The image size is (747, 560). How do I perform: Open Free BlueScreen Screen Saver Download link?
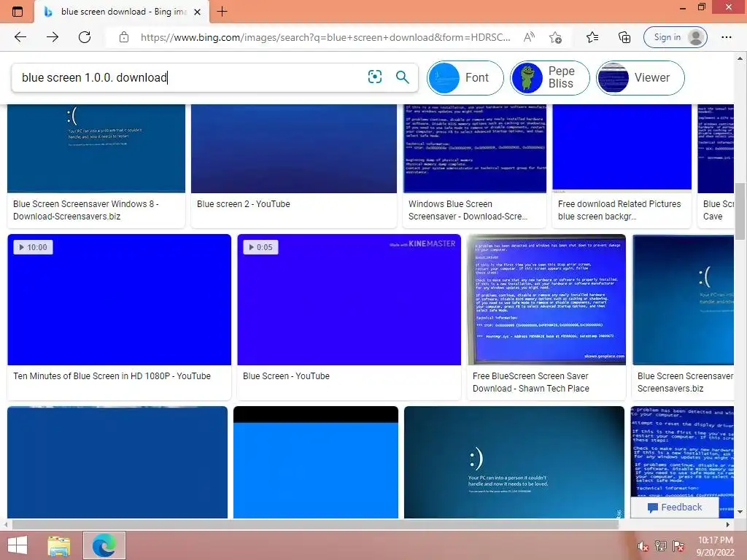click(531, 382)
